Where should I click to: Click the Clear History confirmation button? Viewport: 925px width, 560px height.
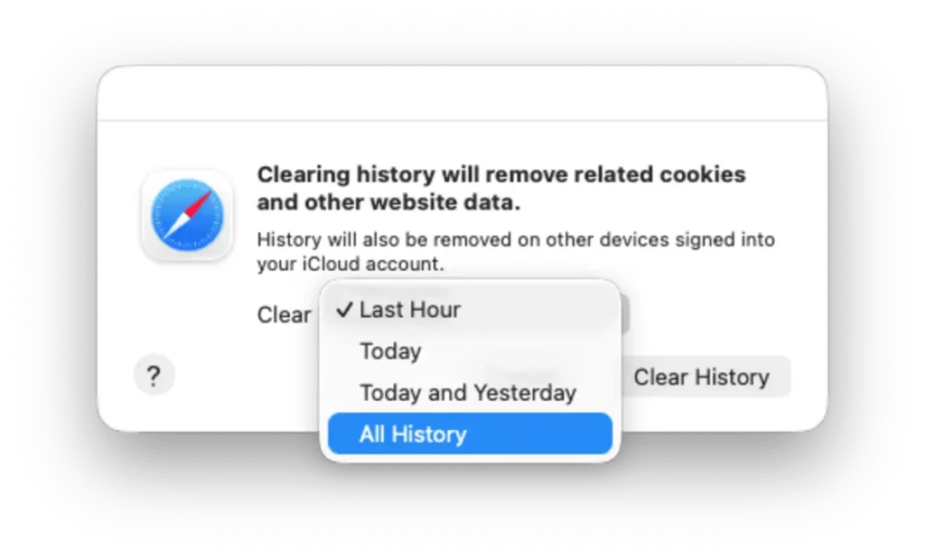(x=703, y=377)
